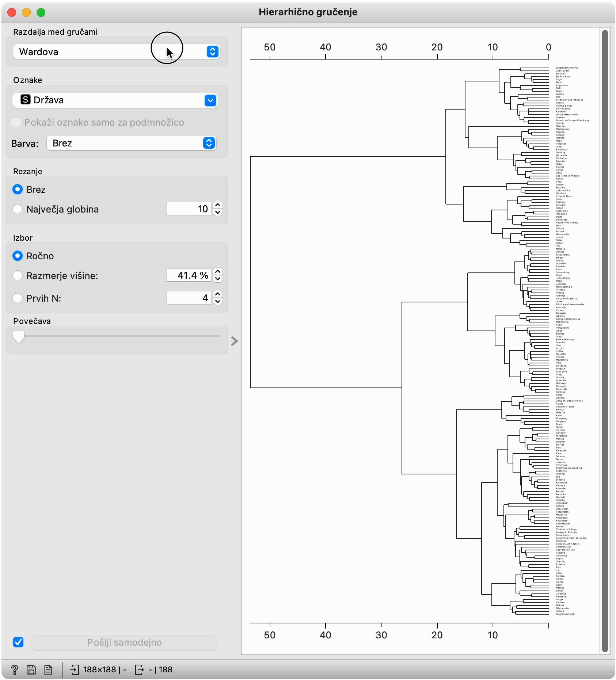This screenshot has width=616, height=680.
Task: Open the Država label dropdown
Action: pos(115,100)
